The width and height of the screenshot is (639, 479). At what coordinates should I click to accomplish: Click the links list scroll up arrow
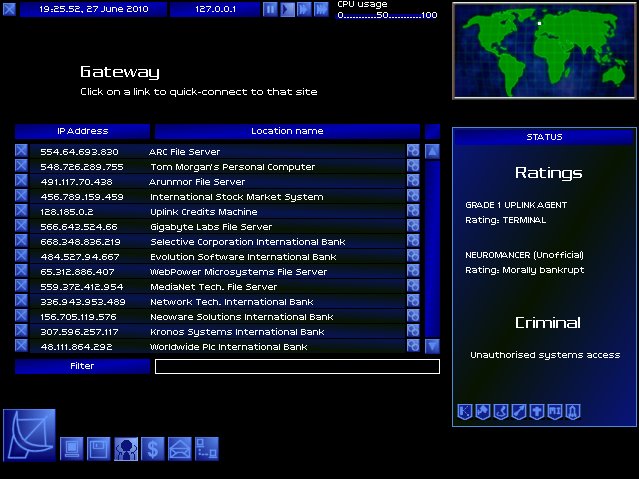tap(432, 151)
